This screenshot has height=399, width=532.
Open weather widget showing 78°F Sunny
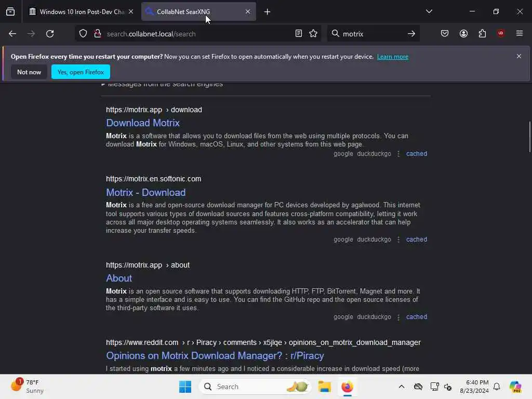click(x=28, y=387)
